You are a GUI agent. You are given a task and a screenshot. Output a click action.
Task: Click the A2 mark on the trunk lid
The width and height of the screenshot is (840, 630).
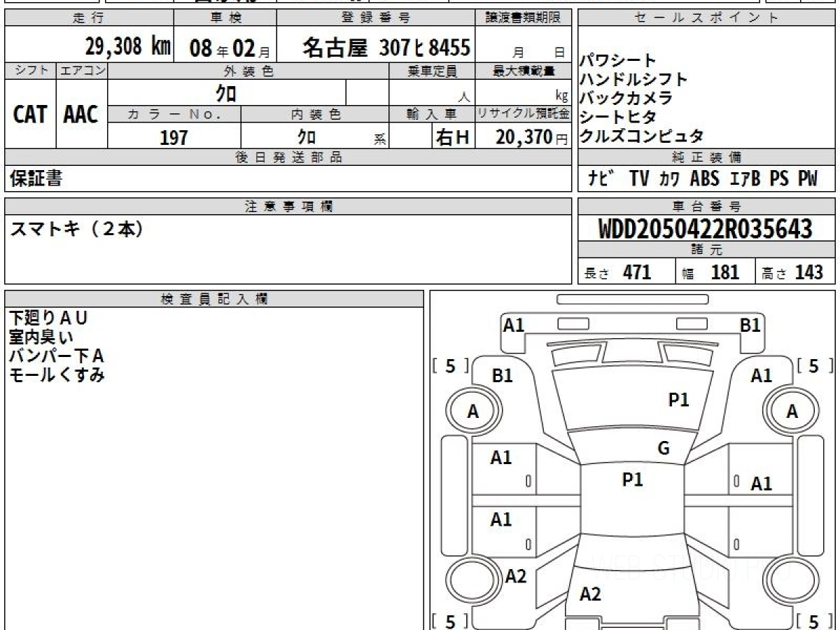tap(590, 594)
